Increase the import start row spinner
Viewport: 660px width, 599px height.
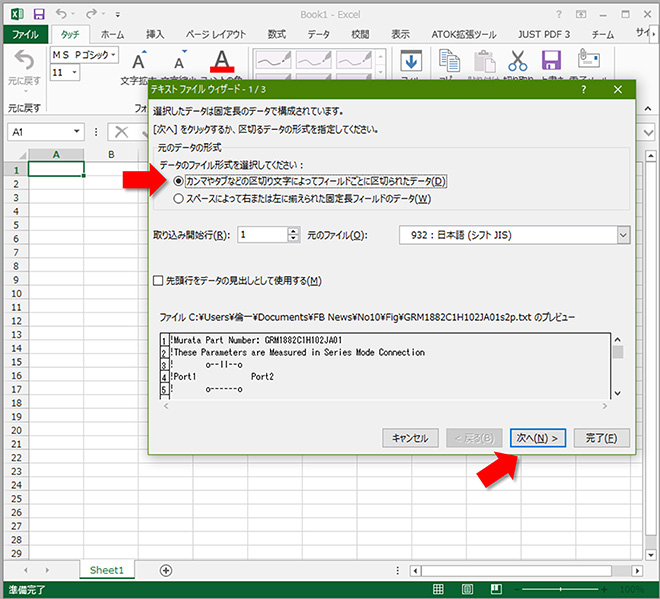293,231
